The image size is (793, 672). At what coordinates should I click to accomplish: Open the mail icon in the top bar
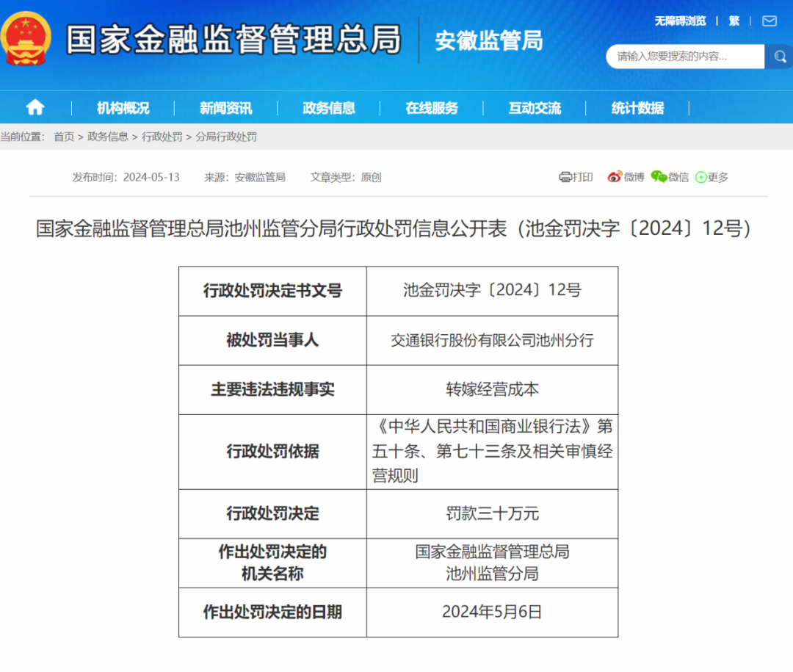768,21
